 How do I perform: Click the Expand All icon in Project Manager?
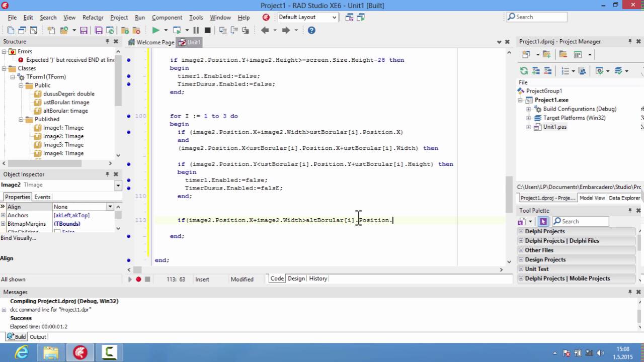[x=536, y=71]
